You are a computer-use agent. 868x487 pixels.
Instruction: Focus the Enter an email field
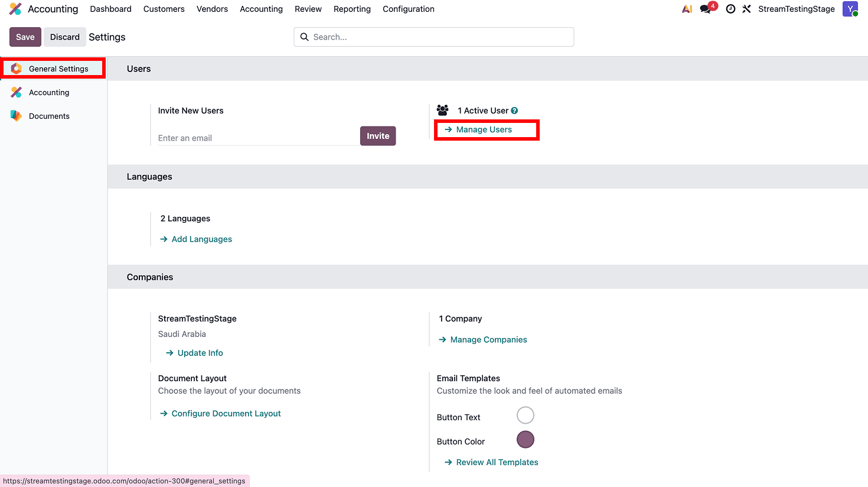258,138
